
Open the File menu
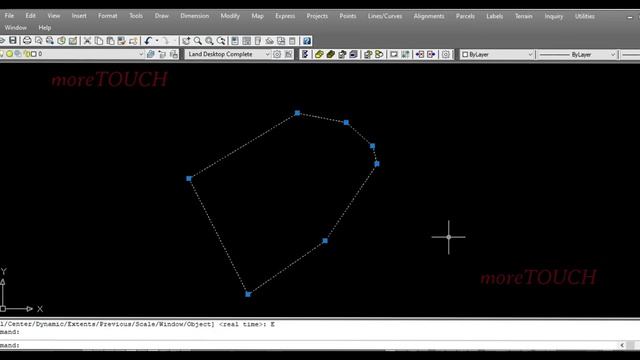coord(9,16)
